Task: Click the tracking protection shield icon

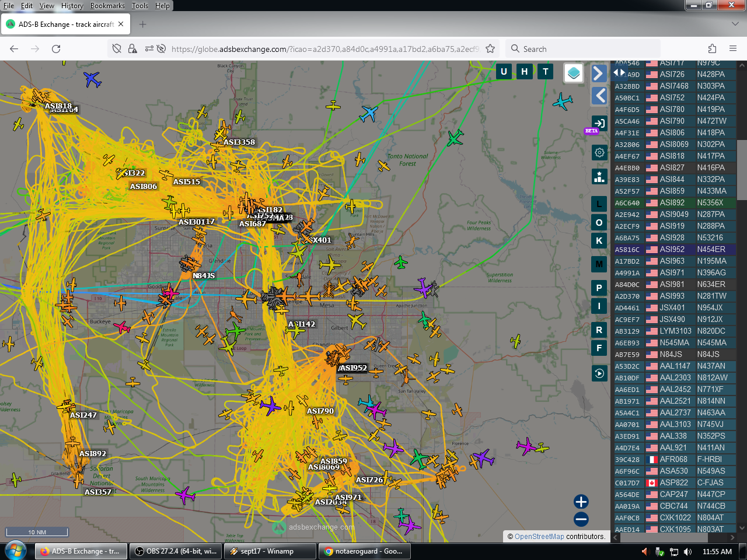Action: [x=117, y=49]
